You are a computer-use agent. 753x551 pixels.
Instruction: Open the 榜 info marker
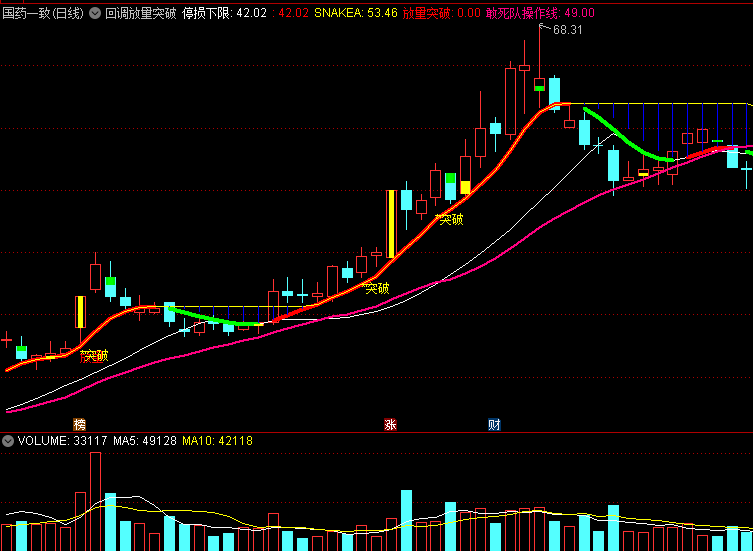(x=80, y=425)
